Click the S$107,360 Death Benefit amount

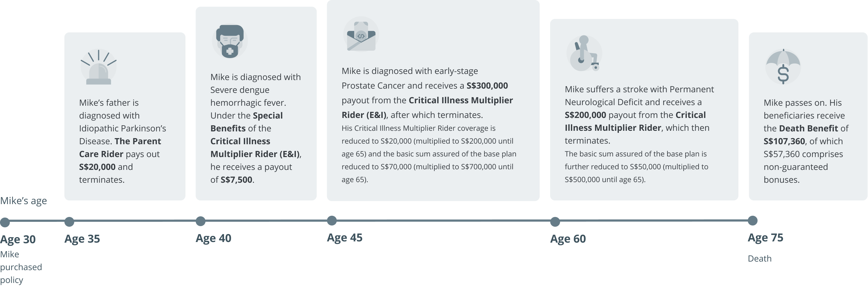pos(784,141)
